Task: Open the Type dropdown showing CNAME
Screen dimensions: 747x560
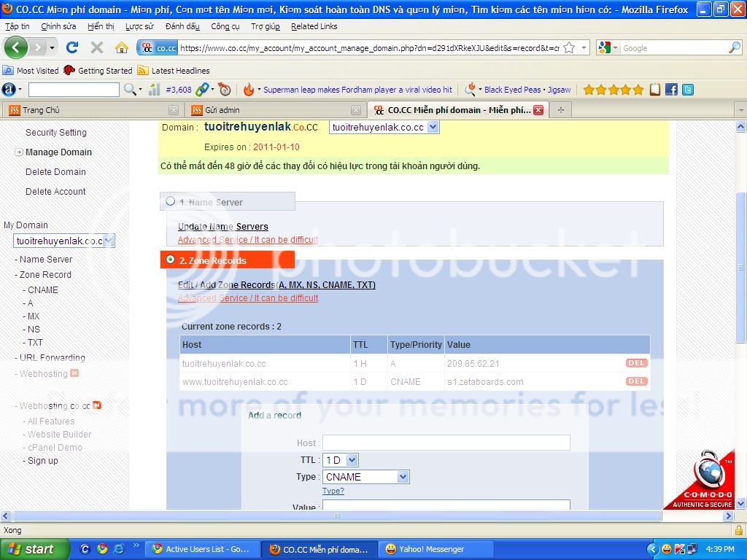Action: point(366,477)
